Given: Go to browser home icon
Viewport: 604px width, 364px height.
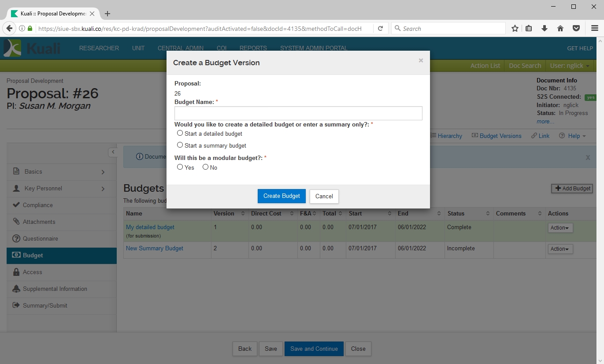Looking at the screenshot, I should click(x=560, y=29).
